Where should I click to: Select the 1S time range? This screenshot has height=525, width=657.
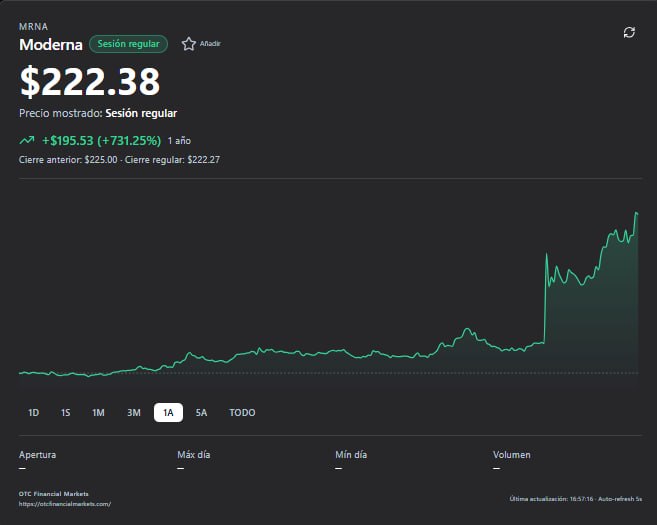(x=65, y=413)
